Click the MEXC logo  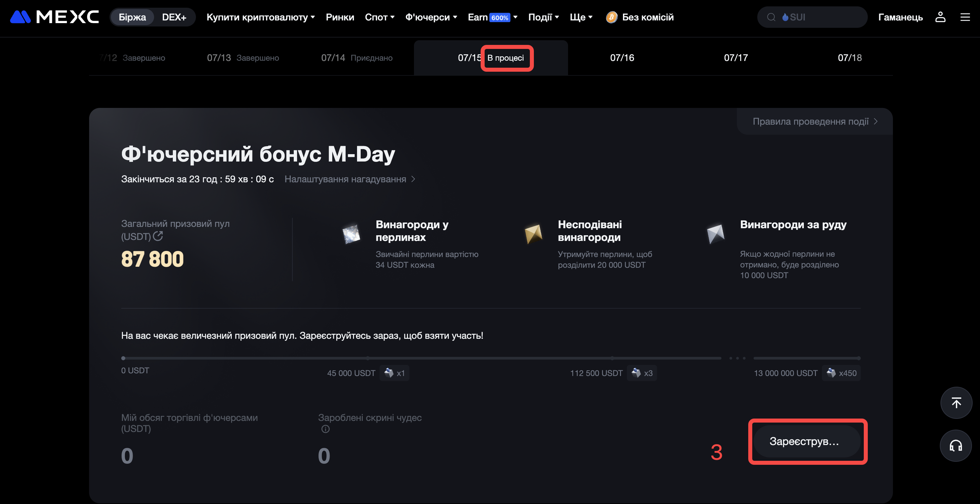coord(54,17)
